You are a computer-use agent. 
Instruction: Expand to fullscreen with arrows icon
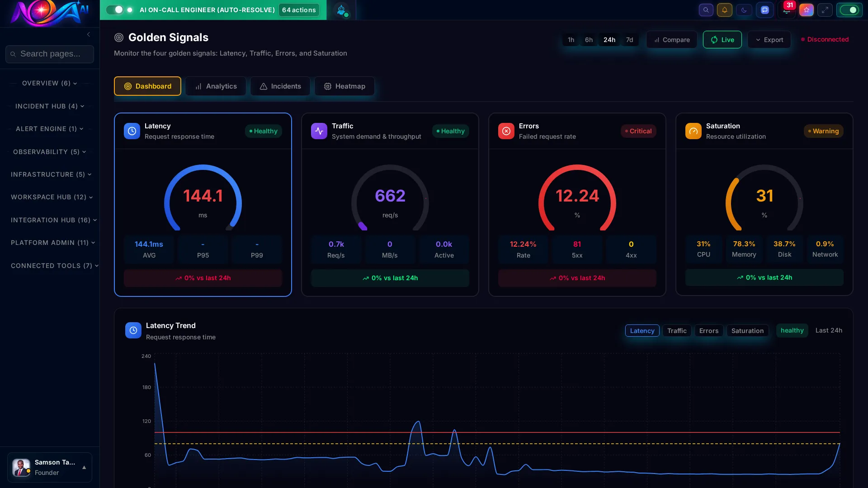coord(826,10)
